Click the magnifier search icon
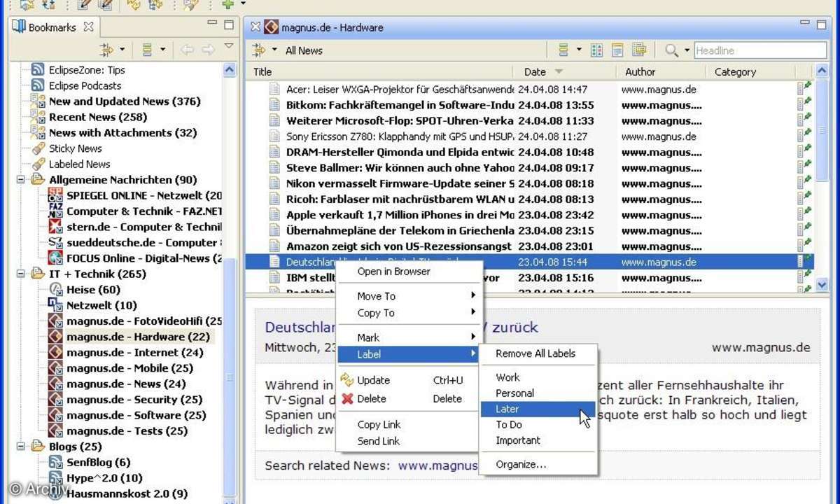 coord(672,50)
